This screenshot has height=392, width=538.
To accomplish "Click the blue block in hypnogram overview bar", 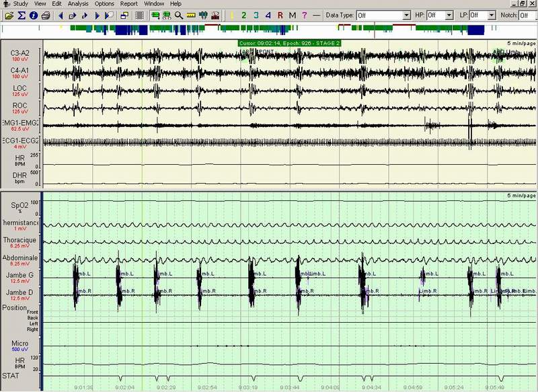I will click(x=476, y=30).
